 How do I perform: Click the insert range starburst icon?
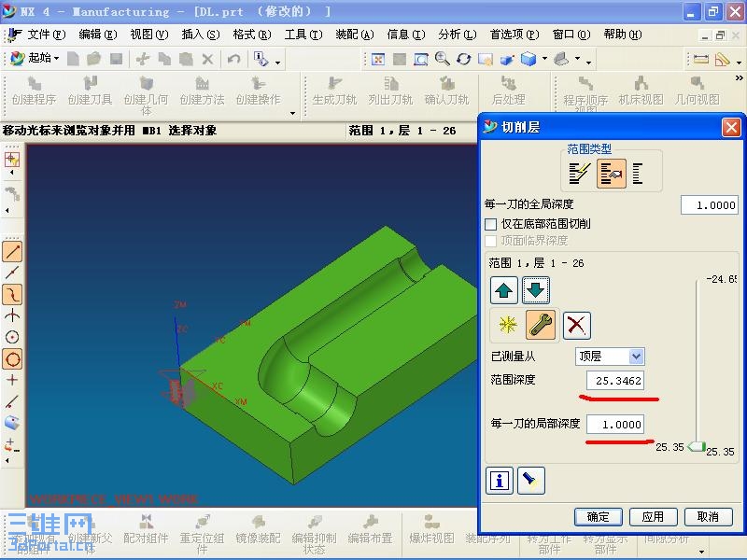click(x=507, y=325)
